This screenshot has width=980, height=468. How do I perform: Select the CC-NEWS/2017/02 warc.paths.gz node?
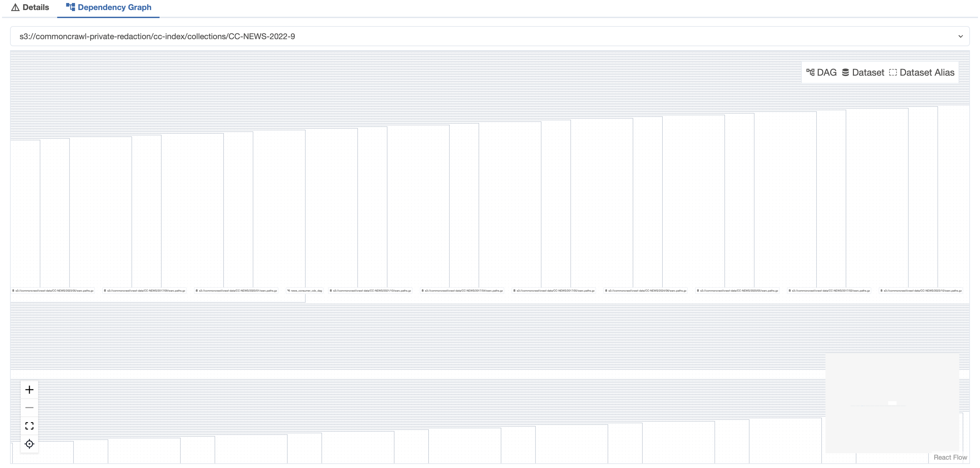click(829, 291)
